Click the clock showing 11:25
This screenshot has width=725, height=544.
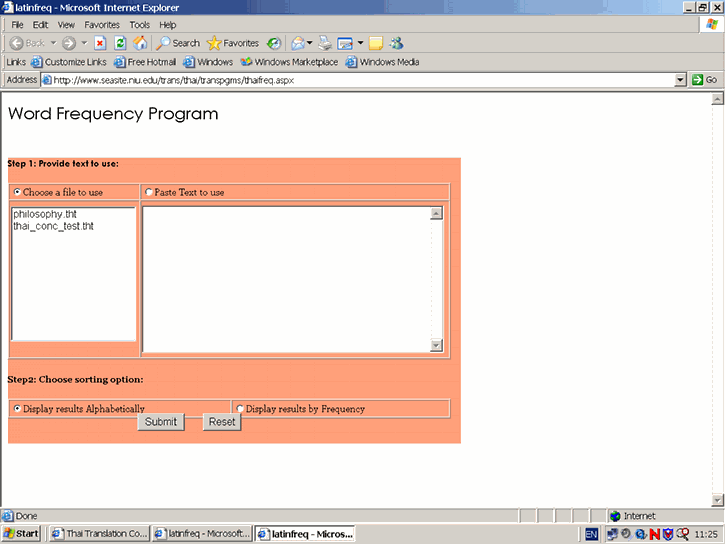click(706, 534)
